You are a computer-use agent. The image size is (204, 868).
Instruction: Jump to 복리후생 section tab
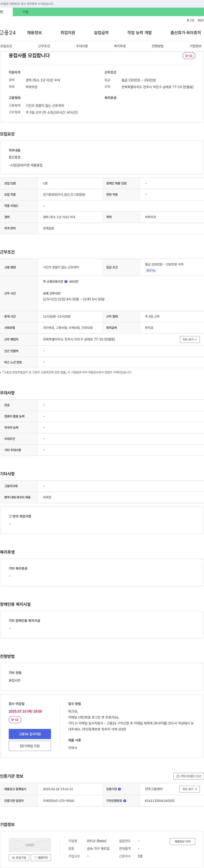point(120,46)
